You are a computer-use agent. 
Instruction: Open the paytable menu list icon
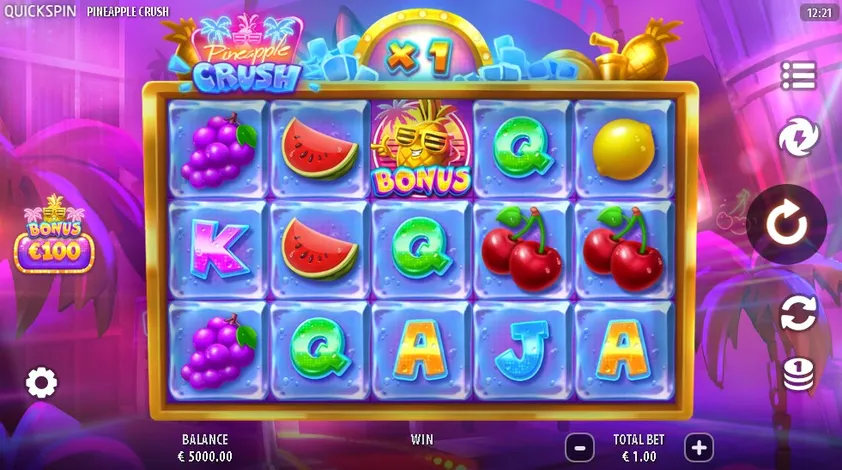[798, 76]
